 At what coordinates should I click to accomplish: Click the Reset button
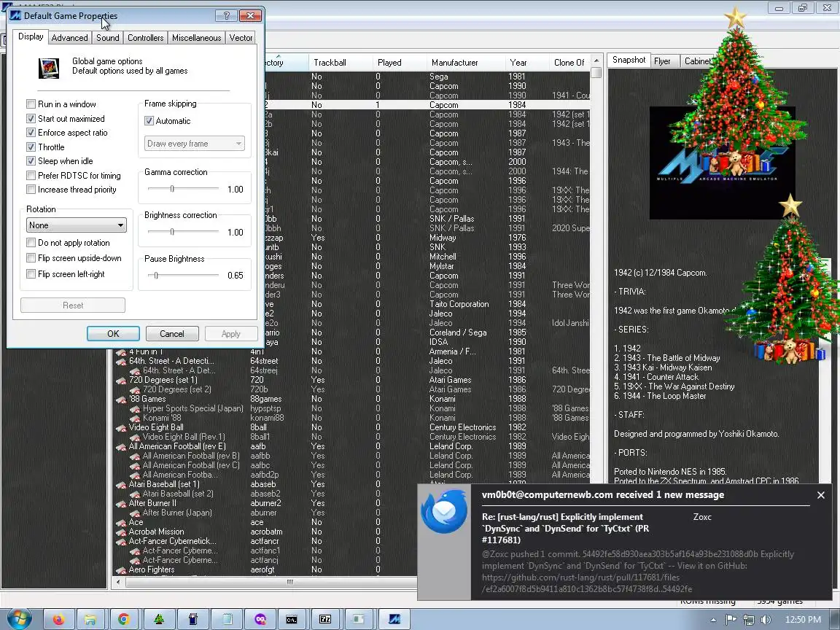point(73,306)
